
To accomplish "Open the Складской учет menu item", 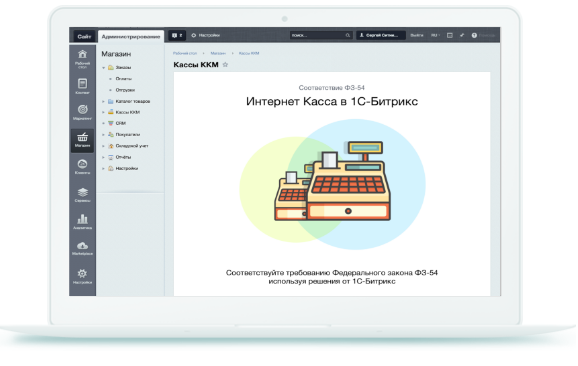I will tap(132, 146).
